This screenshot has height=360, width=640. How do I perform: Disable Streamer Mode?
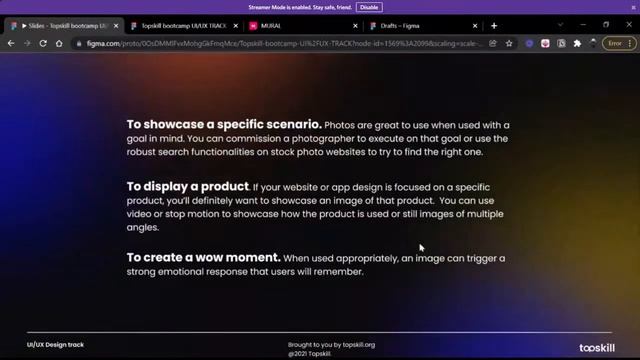click(369, 7)
